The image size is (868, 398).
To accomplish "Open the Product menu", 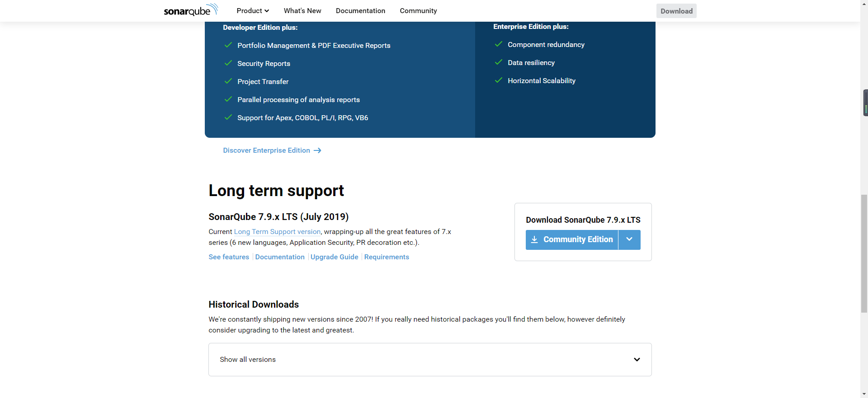I will tap(253, 11).
